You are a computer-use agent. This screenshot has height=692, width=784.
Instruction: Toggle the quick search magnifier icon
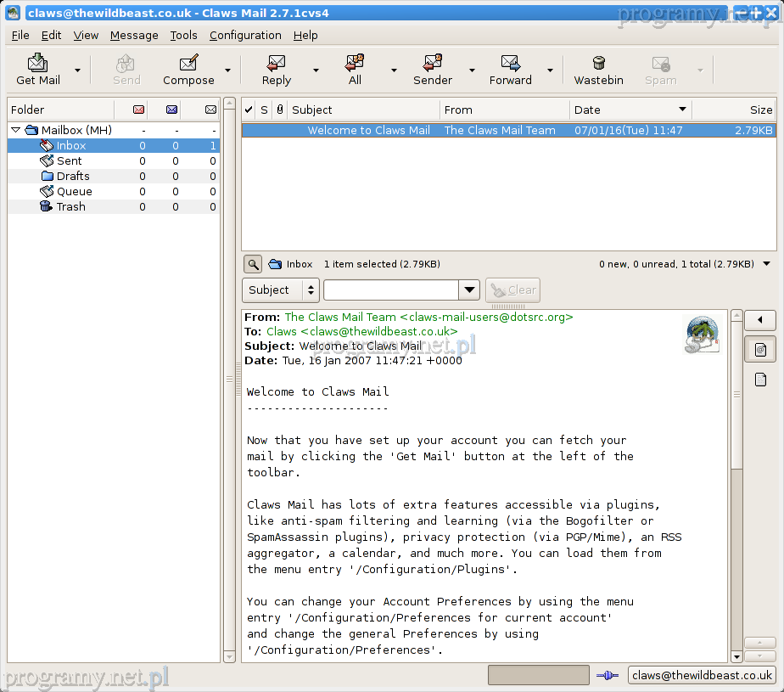(252, 264)
